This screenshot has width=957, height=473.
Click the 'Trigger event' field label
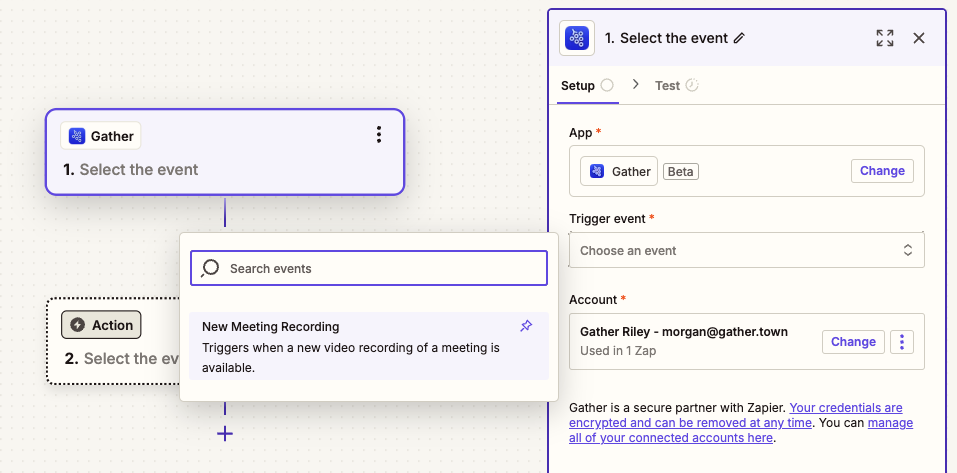tap(607, 218)
